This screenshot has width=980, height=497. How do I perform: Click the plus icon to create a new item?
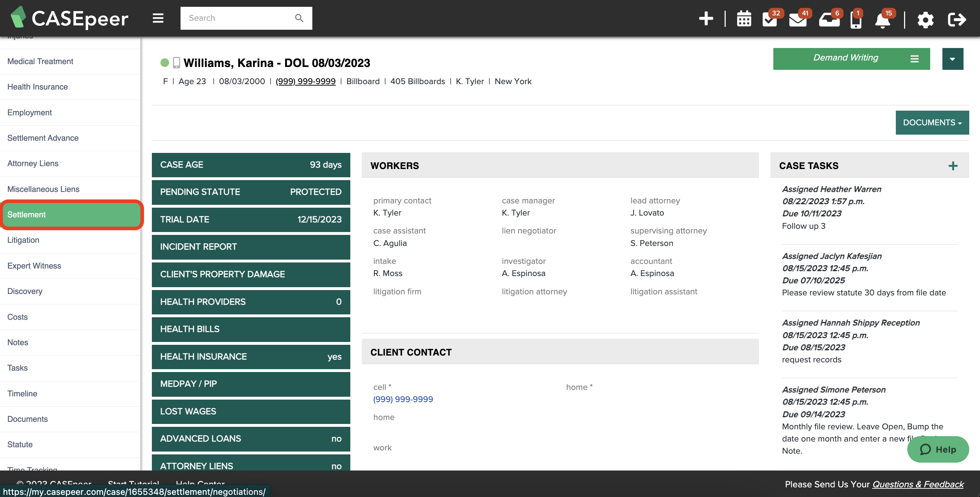click(x=706, y=18)
